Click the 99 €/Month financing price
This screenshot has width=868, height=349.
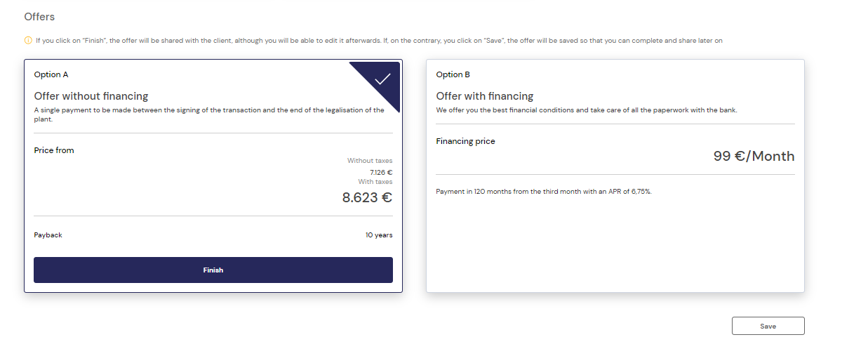pyautogui.click(x=754, y=156)
